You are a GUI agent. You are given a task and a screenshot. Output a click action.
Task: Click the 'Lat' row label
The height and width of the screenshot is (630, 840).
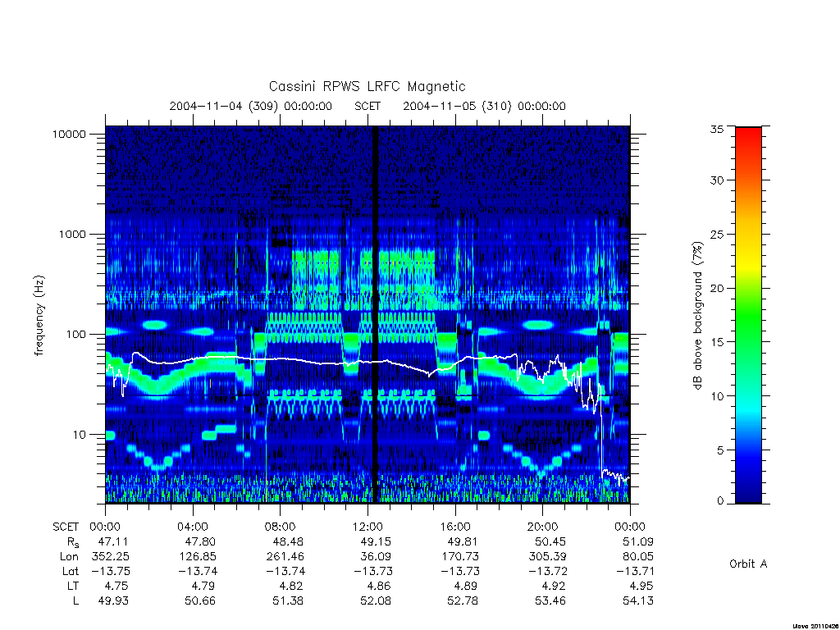click(71, 571)
